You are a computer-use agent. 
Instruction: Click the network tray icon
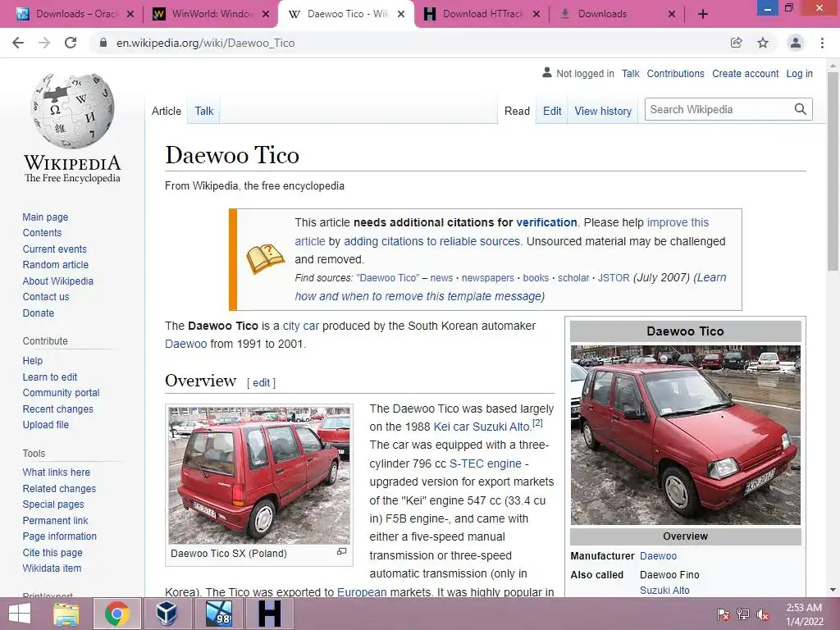click(x=743, y=614)
